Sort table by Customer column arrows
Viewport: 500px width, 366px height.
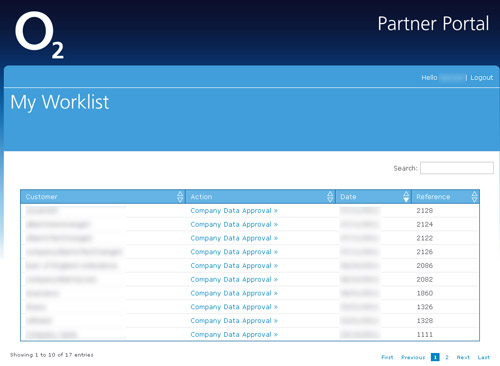click(180, 197)
